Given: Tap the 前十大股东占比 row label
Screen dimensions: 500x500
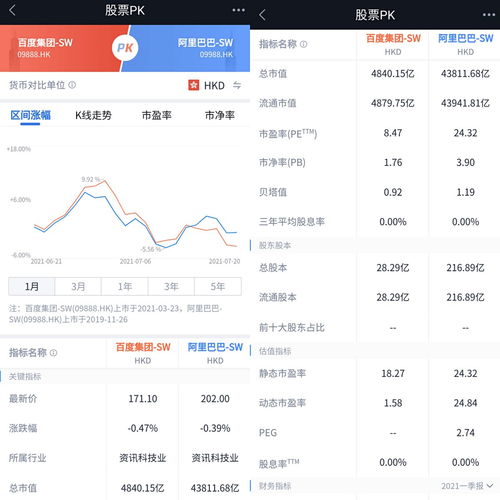Looking at the screenshot, I should tap(292, 328).
